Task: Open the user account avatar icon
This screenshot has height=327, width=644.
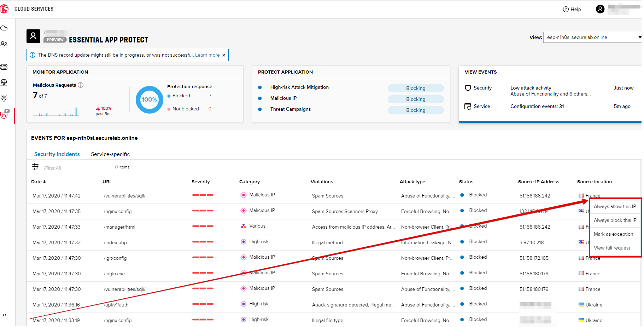Action: click(x=600, y=9)
